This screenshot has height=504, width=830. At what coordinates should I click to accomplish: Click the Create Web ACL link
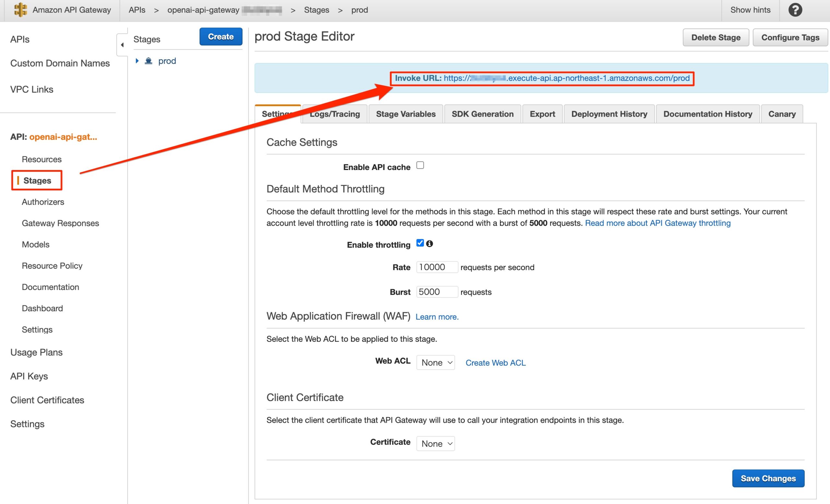coord(495,363)
